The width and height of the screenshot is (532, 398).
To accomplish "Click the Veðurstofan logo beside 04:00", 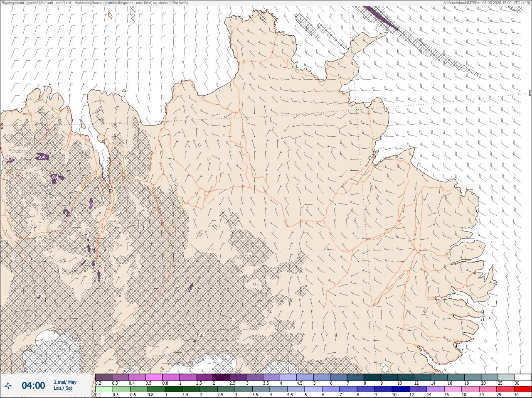I will (8, 386).
